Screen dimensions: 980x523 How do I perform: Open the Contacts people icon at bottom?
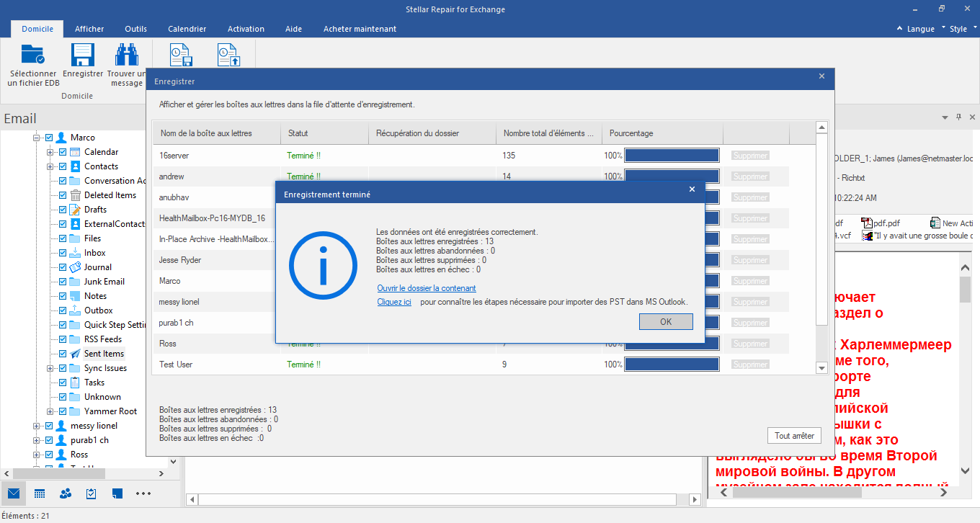click(x=66, y=493)
